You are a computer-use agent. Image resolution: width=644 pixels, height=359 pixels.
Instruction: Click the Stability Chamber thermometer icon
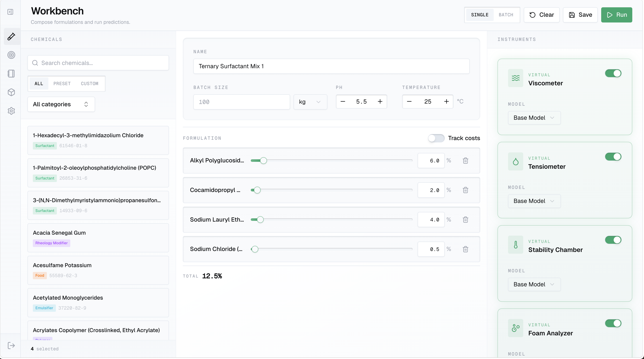(x=516, y=245)
